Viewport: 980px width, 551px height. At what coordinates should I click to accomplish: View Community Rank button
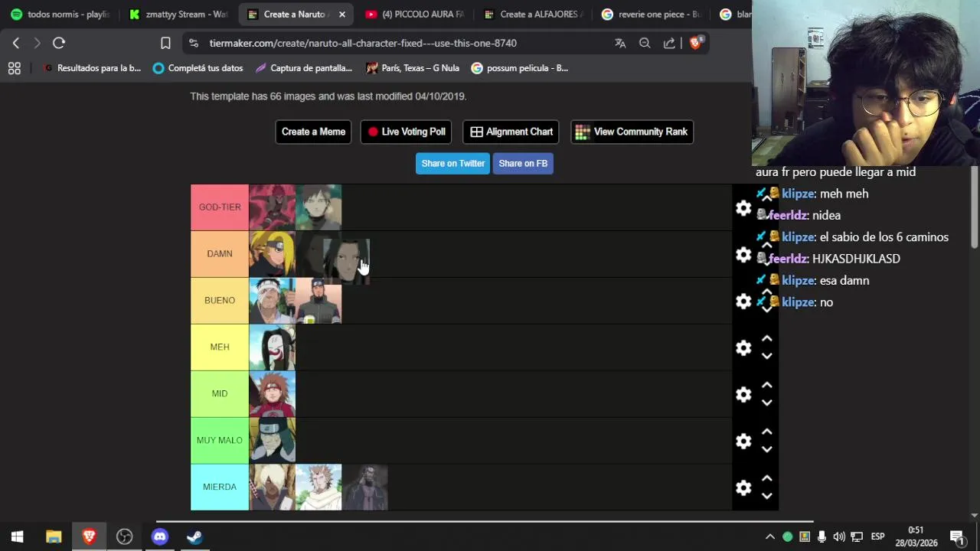pyautogui.click(x=632, y=132)
